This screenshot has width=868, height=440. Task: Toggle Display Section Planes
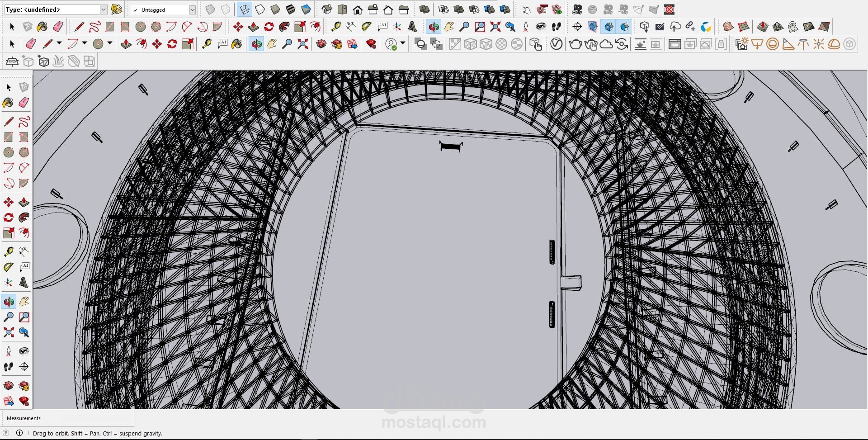click(593, 27)
